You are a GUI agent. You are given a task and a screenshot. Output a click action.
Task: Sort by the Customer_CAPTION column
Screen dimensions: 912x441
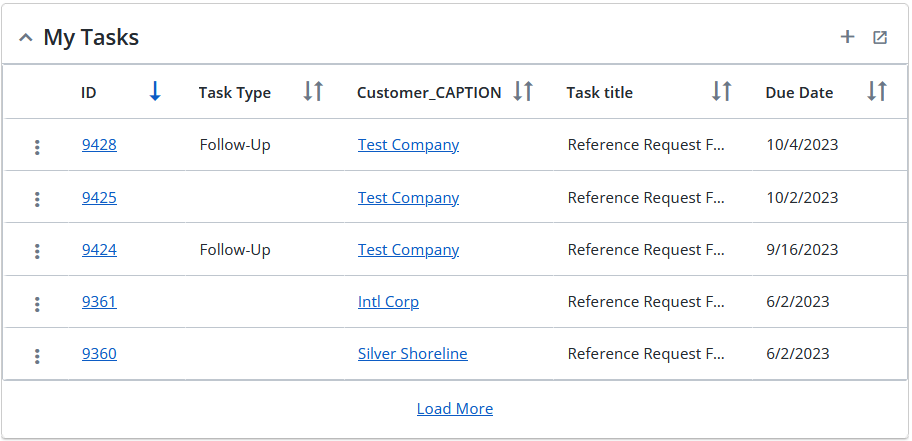[x=523, y=91]
